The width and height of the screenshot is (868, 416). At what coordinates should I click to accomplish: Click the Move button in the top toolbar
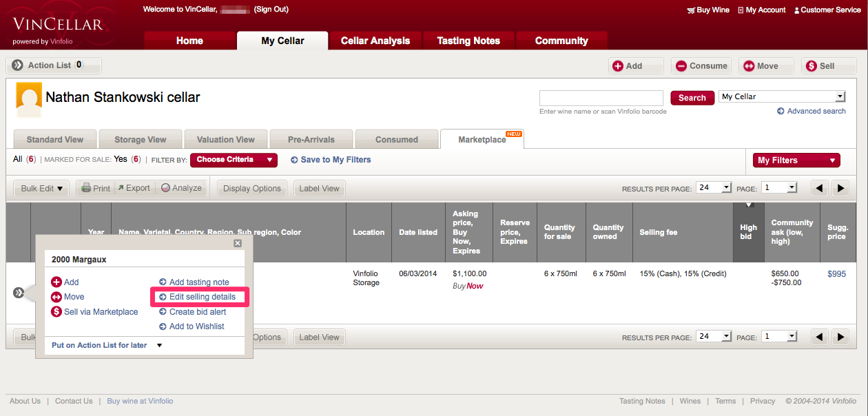coord(766,66)
